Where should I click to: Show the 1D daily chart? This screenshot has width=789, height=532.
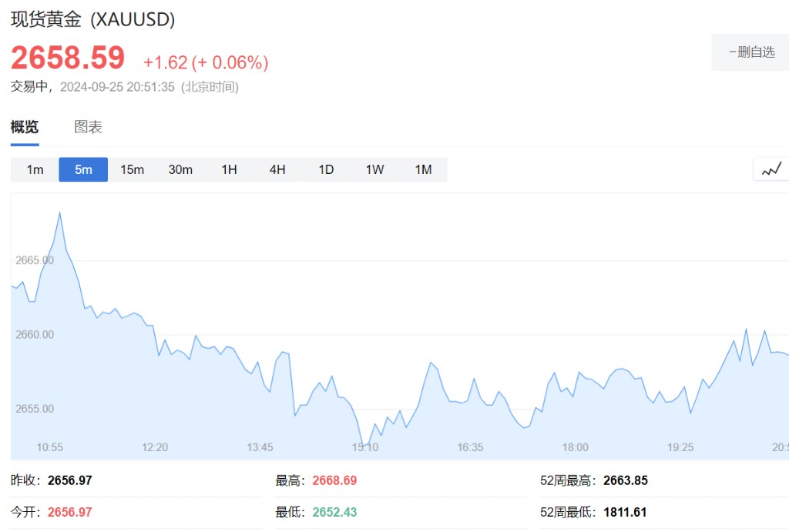pyautogui.click(x=326, y=169)
